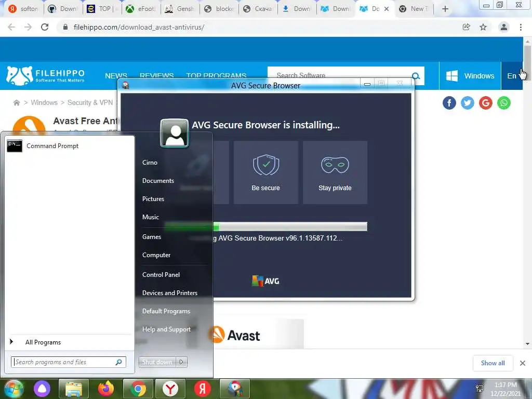Image resolution: width=532 pixels, height=399 pixels.
Task: Open REVIEWS in FileHippo navigation
Action: [x=157, y=76]
